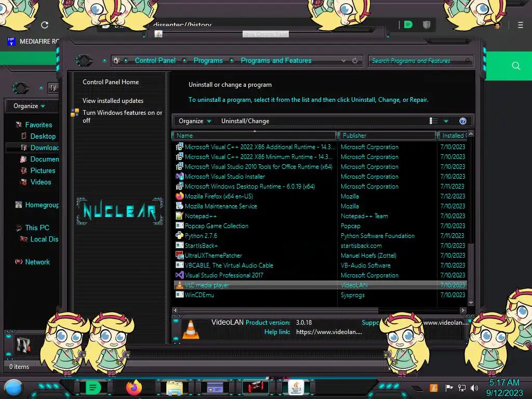Select Microsoft Windows Desktop Runtime 6.0.19 entry
Viewport: 532px width, 399px height.
pyautogui.click(x=250, y=187)
